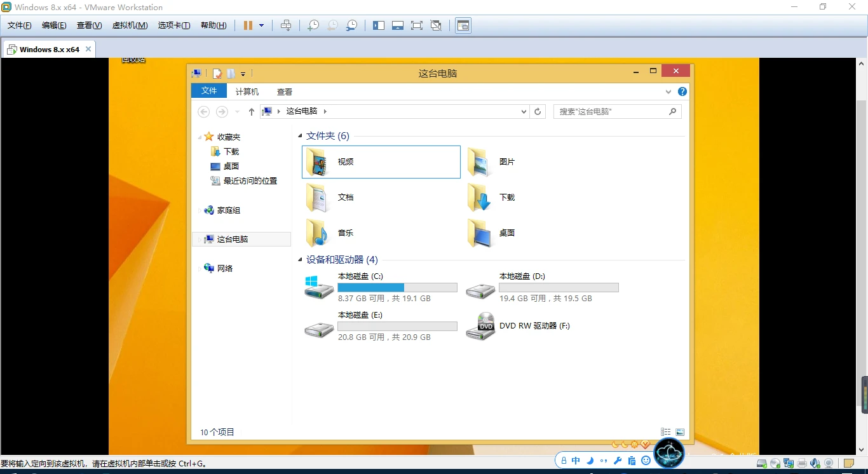Select 最近访问的位置 in the sidebar

tap(250, 180)
